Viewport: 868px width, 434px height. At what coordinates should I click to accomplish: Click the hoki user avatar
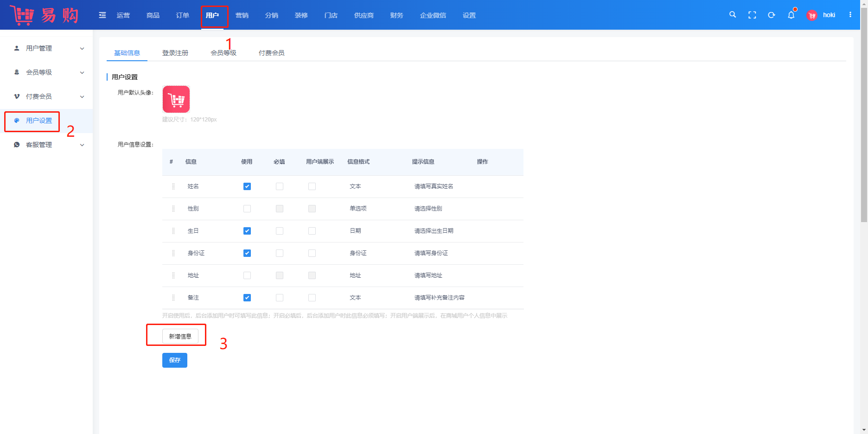click(812, 15)
